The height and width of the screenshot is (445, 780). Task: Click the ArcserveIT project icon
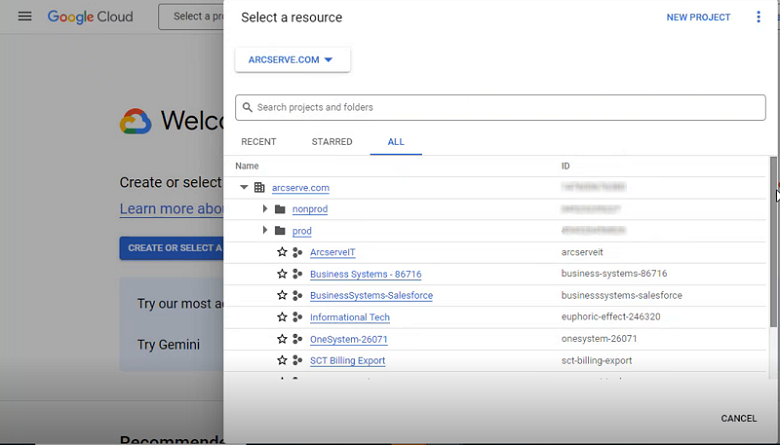point(297,252)
